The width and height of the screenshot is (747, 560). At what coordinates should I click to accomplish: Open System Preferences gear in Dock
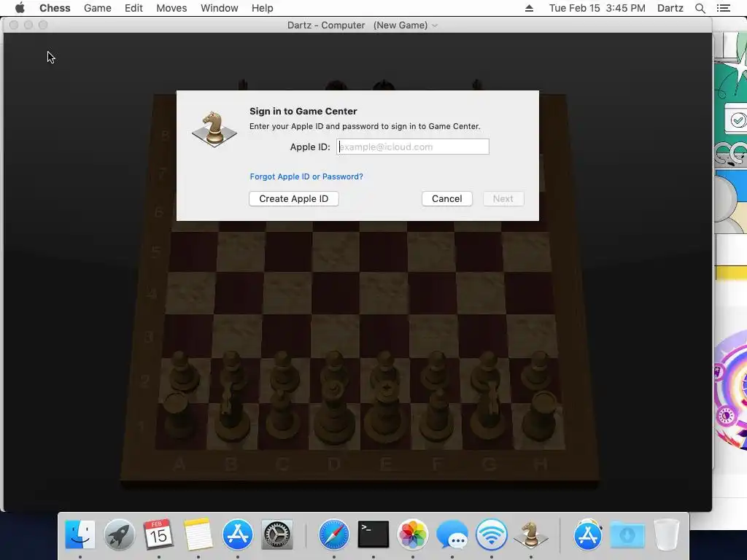(x=276, y=534)
